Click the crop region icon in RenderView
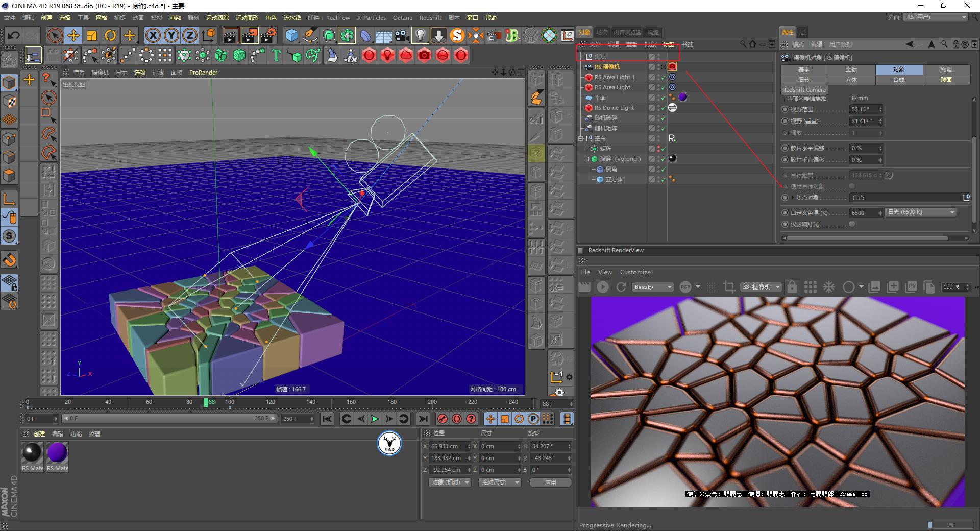980x531 pixels. tap(728, 287)
